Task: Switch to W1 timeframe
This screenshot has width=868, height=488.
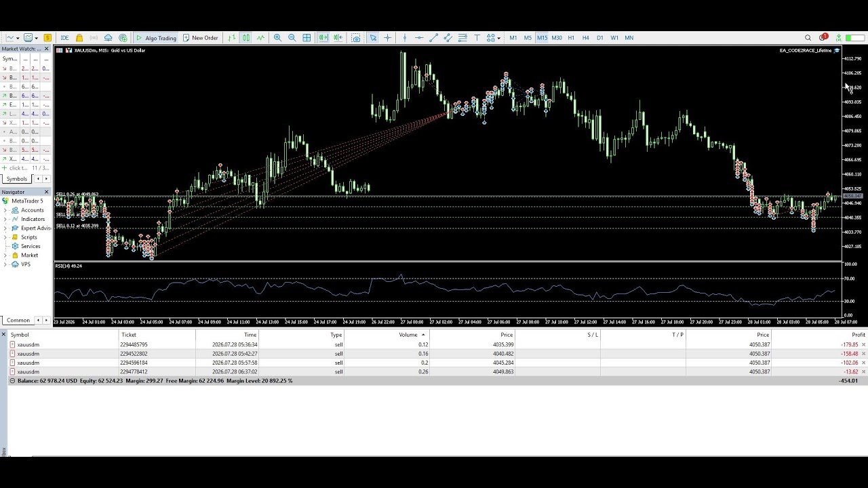Action: (614, 38)
